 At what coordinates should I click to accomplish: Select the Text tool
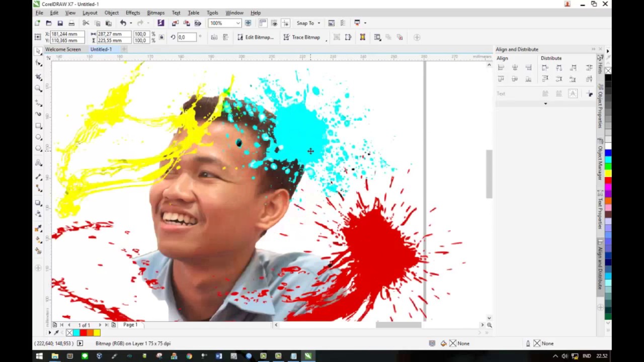click(38, 163)
